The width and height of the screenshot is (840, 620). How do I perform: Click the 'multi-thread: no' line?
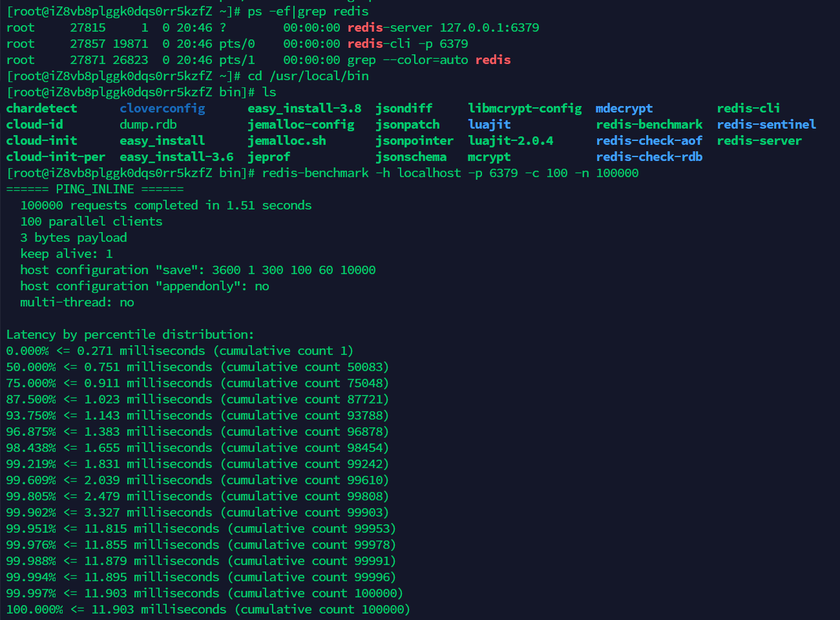[77, 303]
